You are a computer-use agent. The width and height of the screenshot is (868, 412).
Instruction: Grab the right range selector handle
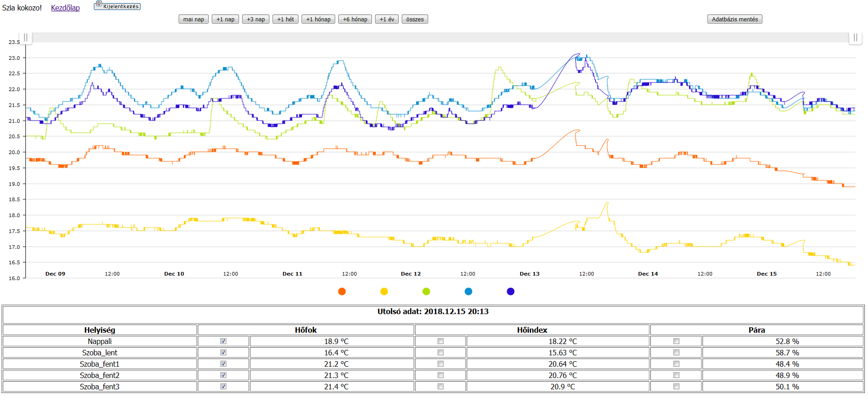(855, 38)
